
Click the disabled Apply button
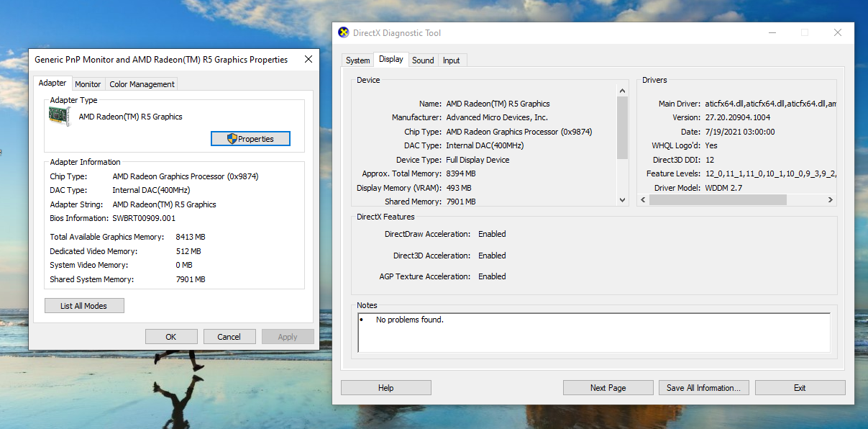(288, 337)
